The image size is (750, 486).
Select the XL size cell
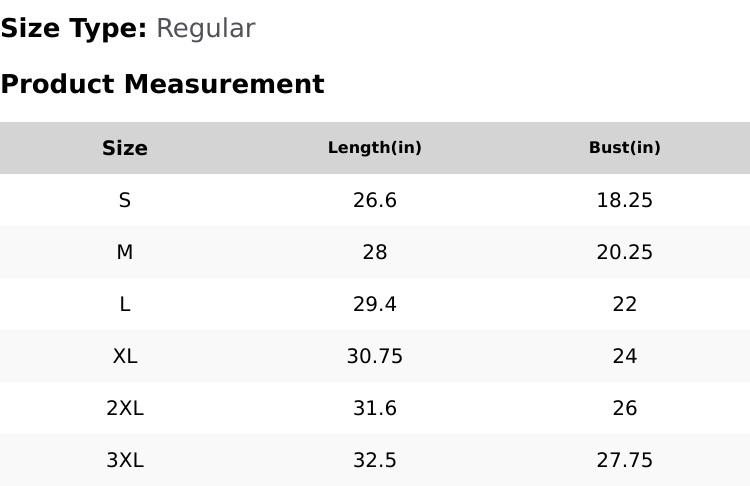coord(125,356)
